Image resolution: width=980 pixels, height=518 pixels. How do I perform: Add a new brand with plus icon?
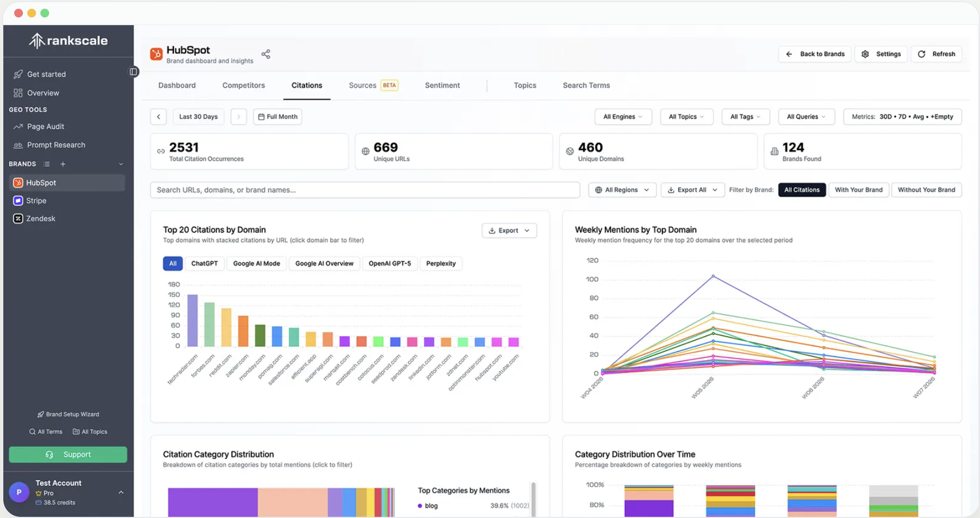click(x=63, y=164)
